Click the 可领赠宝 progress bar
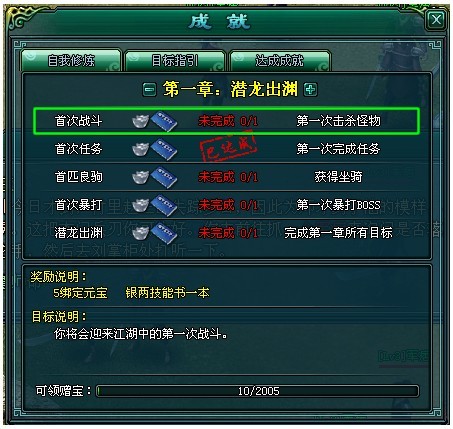Image resolution: width=453 pixels, height=429 pixels. click(258, 391)
